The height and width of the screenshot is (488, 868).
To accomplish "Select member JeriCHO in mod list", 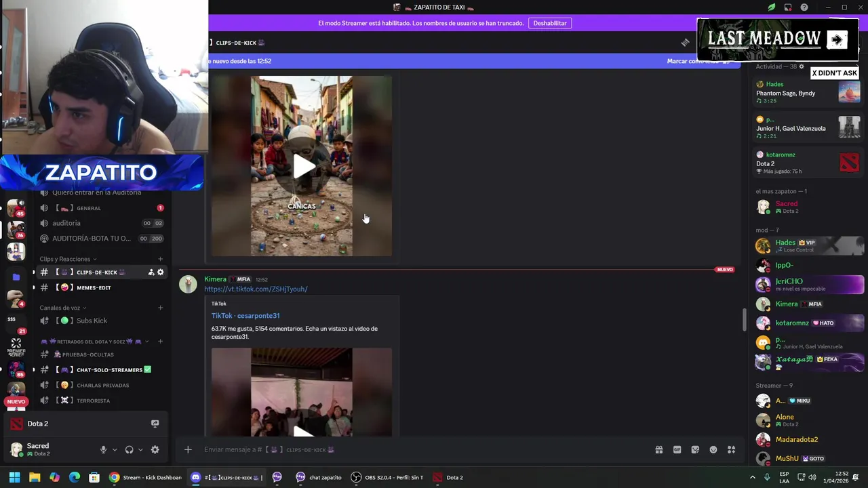I will (809, 285).
